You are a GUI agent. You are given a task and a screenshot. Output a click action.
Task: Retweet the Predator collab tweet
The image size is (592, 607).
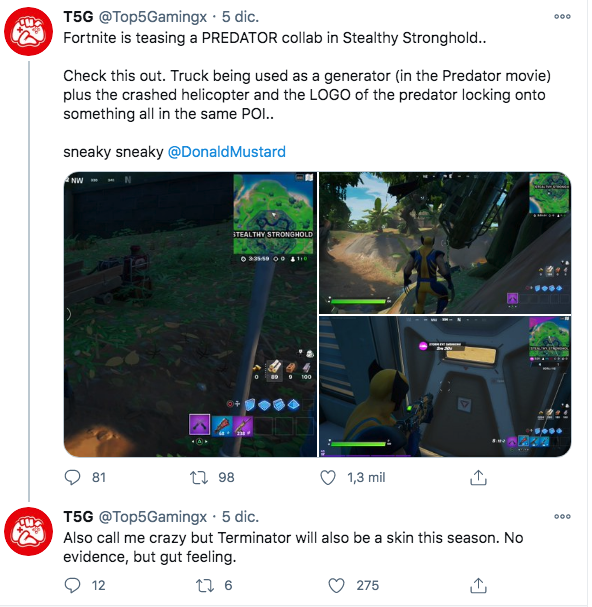(199, 477)
